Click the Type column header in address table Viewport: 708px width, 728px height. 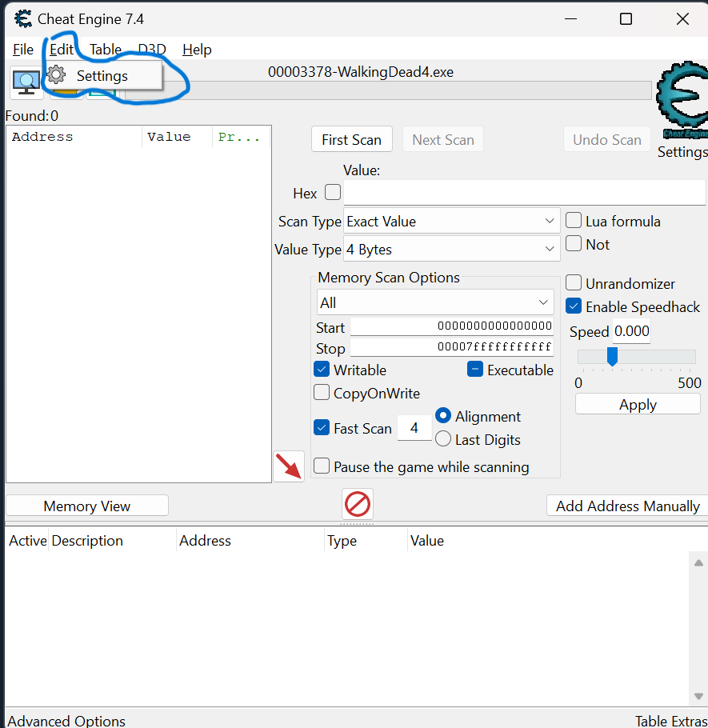(x=366, y=541)
